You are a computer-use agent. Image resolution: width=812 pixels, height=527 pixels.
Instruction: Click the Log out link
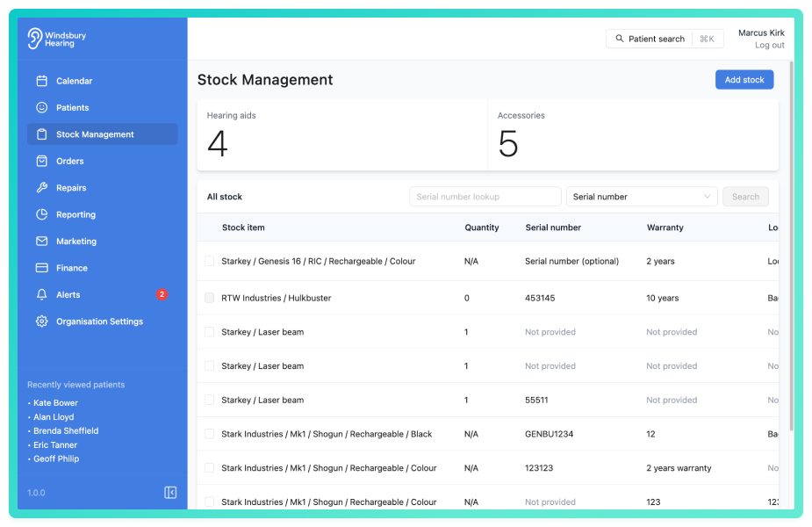[x=770, y=45]
